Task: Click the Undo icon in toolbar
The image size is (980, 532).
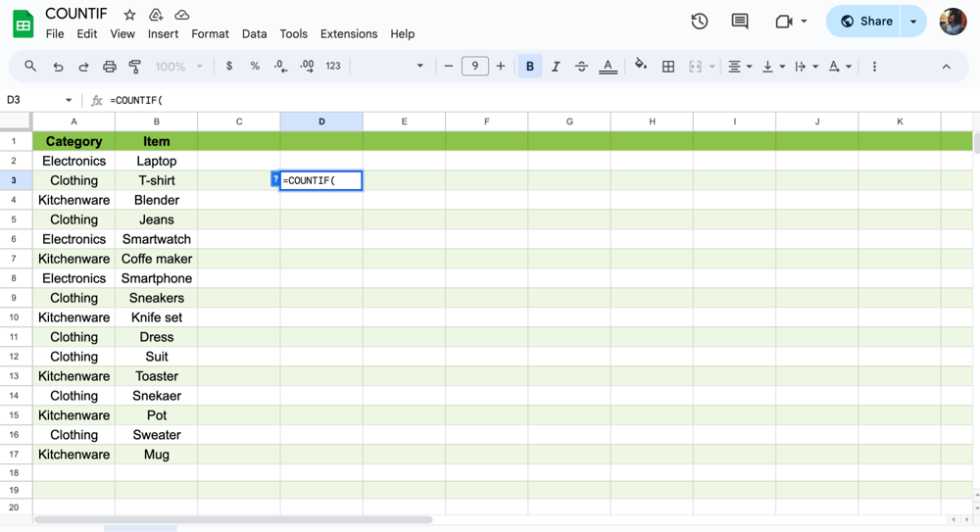Action: point(58,67)
